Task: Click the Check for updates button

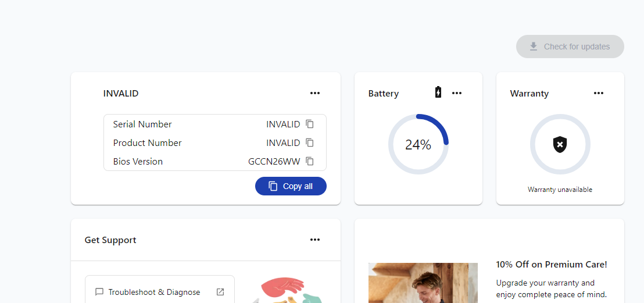Action: tap(570, 47)
